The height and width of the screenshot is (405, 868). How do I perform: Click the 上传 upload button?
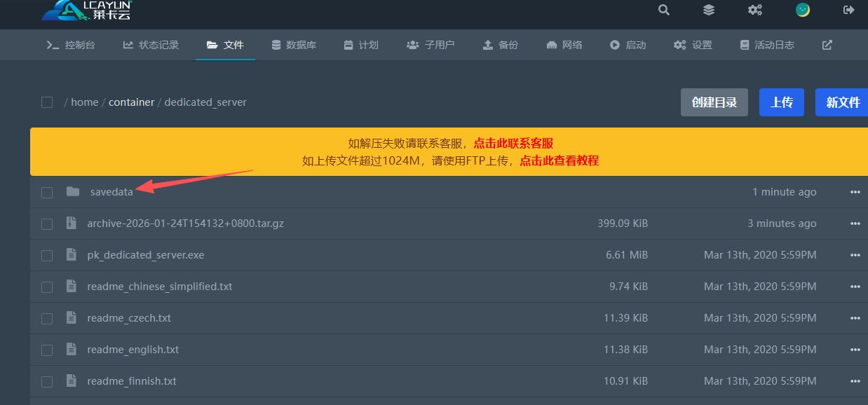tap(782, 102)
